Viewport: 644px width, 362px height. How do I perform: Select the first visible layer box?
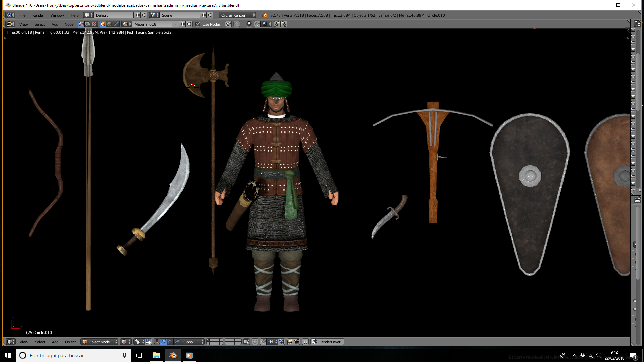(208, 340)
